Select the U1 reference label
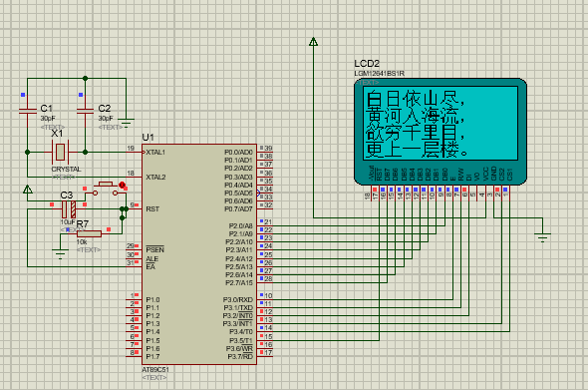 [148, 137]
